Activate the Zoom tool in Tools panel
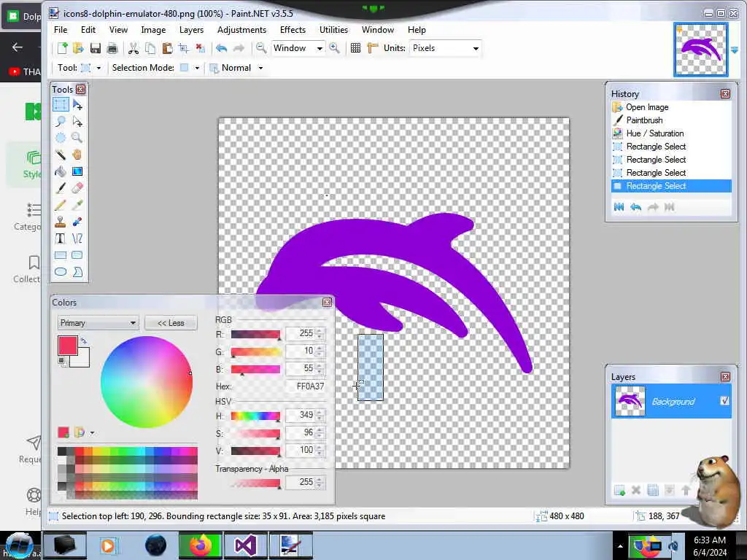This screenshot has height=560, width=747. pyautogui.click(x=77, y=138)
